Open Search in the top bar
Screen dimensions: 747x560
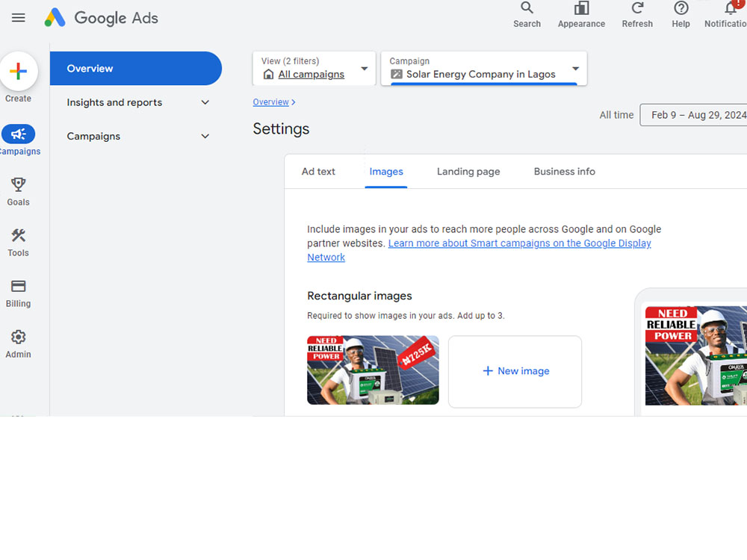pyautogui.click(x=527, y=15)
